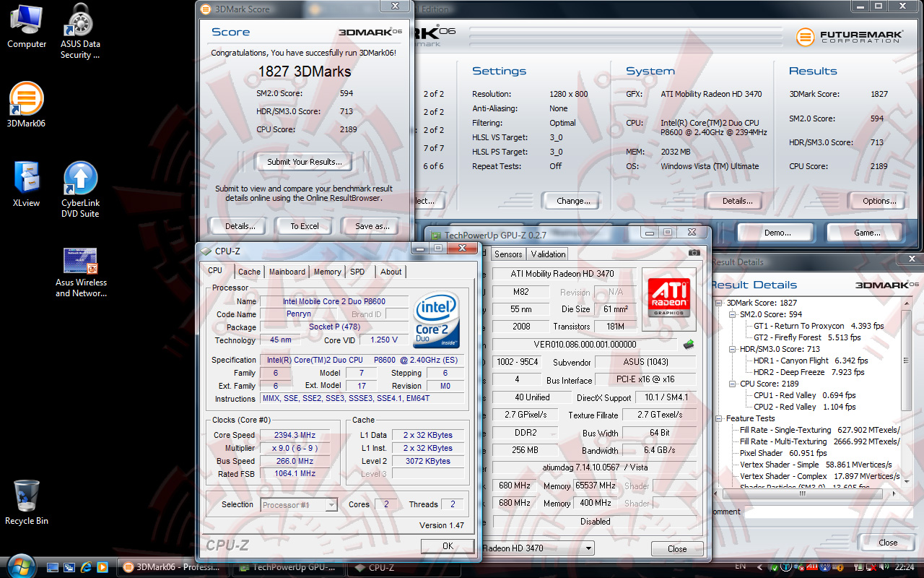
Task: Switch to TechPowerUp GPU-Z taskbar button
Action: pos(289,567)
